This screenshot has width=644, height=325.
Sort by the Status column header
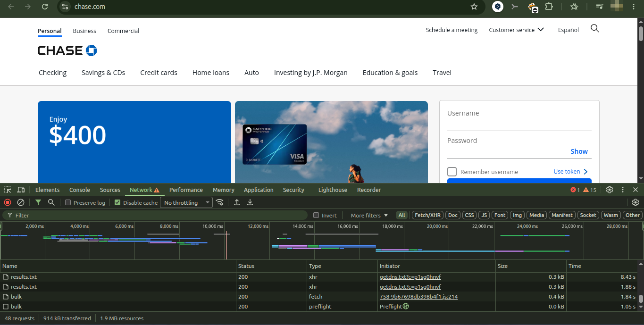[271, 266]
